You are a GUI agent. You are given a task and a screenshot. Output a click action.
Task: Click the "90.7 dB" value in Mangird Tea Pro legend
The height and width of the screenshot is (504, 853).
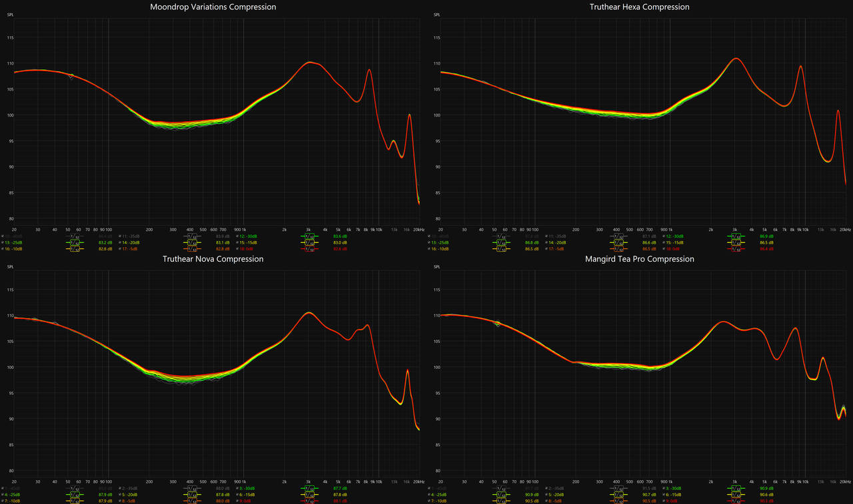[x=649, y=495]
